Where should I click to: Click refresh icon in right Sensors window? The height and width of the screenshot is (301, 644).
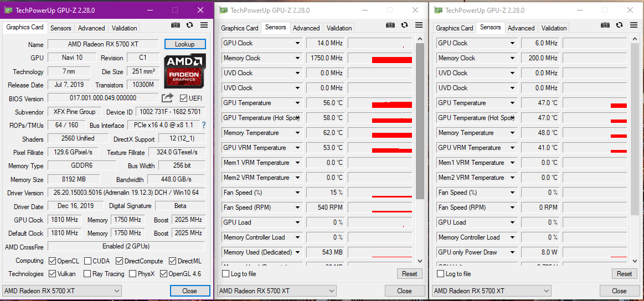coord(619,25)
